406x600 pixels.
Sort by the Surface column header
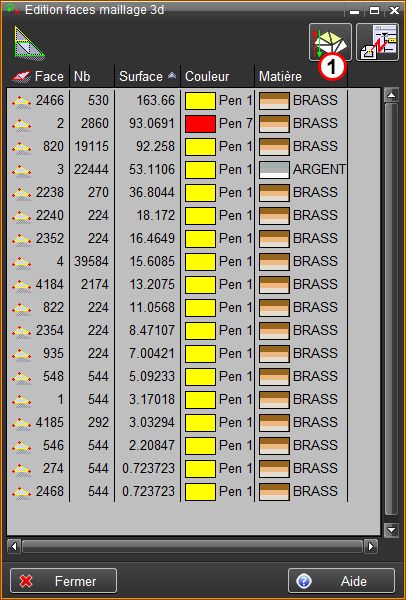pos(147,76)
